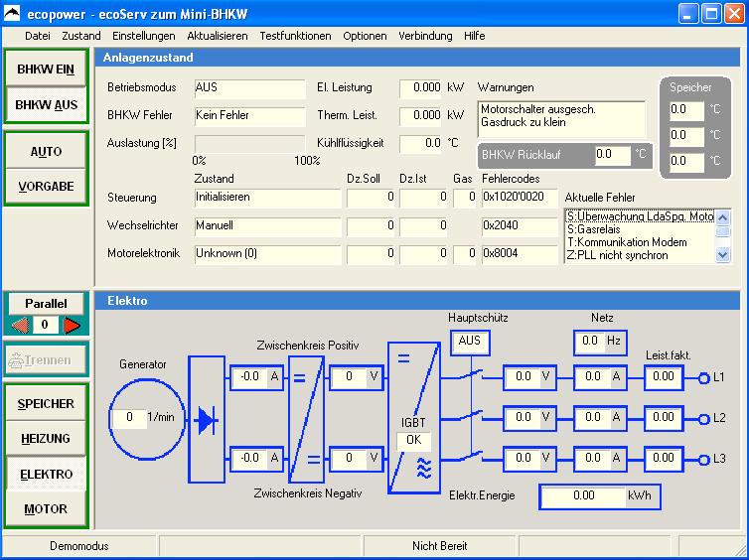749x560 pixels.
Task: Show the ELEKTRO view
Action: pyautogui.click(x=46, y=474)
